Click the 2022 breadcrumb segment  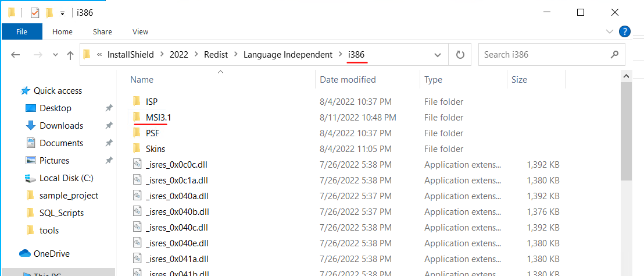point(179,55)
